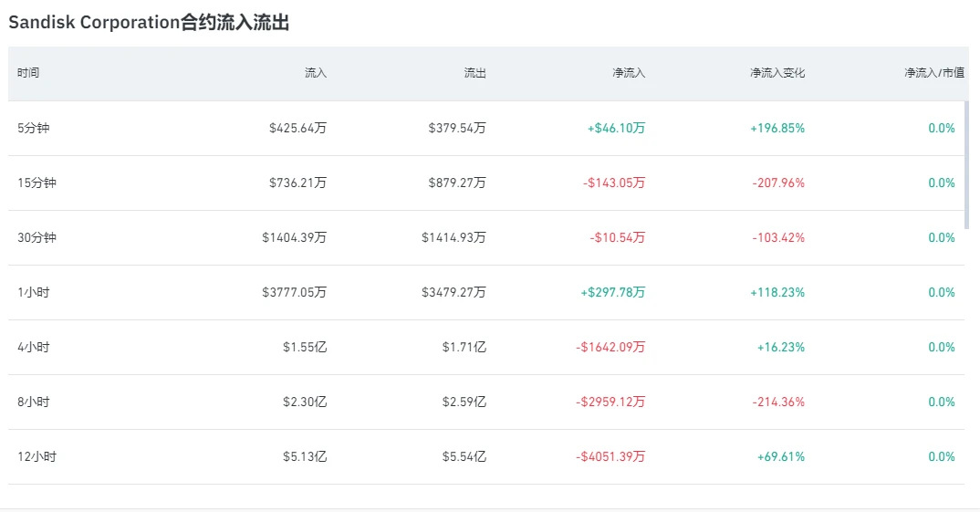This screenshot has width=980, height=512.
Task: Click inflow value $3777.05万
Action: (x=295, y=292)
